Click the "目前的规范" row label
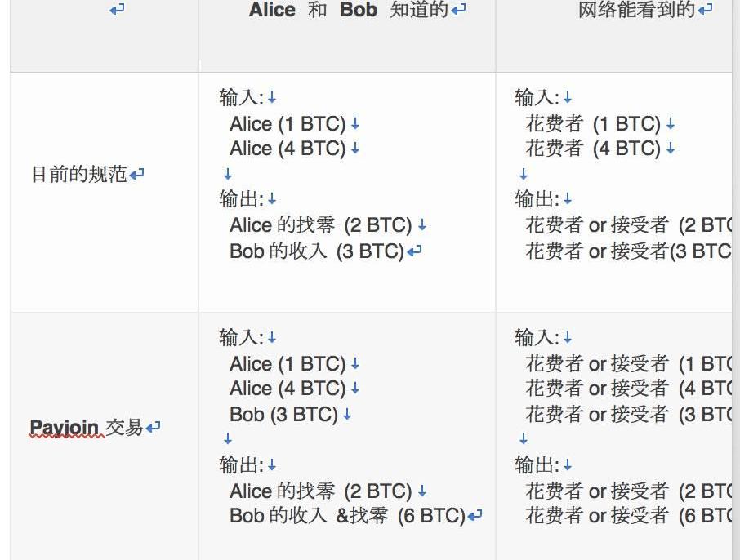Image resolution: width=740 pixels, height=560 pixels. pyautogui.click(x=79, y=174)
